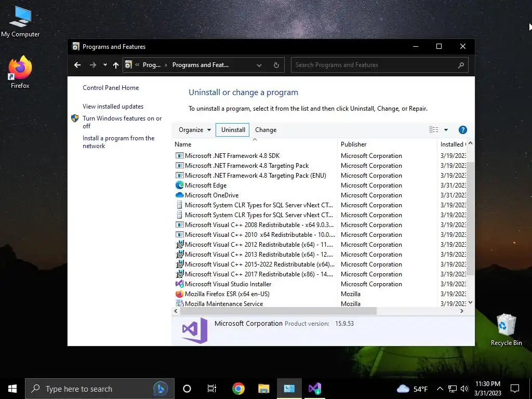Select Microsoft Edge icon in list
Screen dimensions: 532x399
click(179, 185)
